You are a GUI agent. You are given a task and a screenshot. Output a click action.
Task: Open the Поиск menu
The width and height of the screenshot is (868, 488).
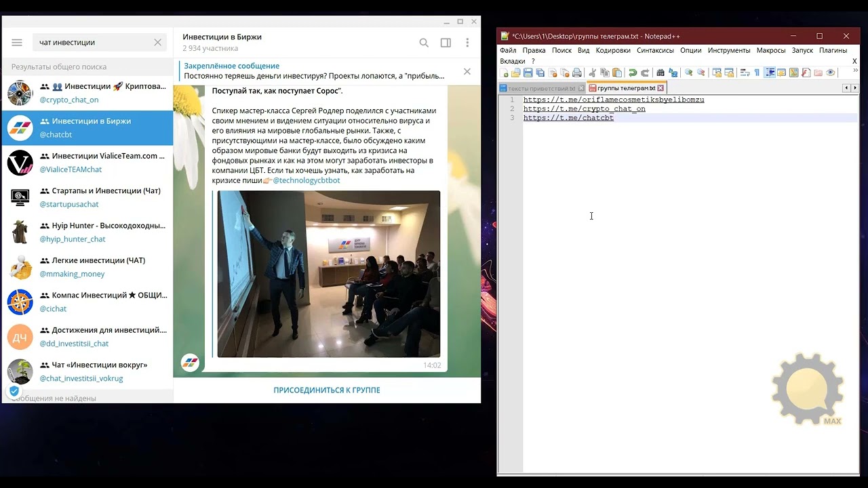click(x=561, y=50)
